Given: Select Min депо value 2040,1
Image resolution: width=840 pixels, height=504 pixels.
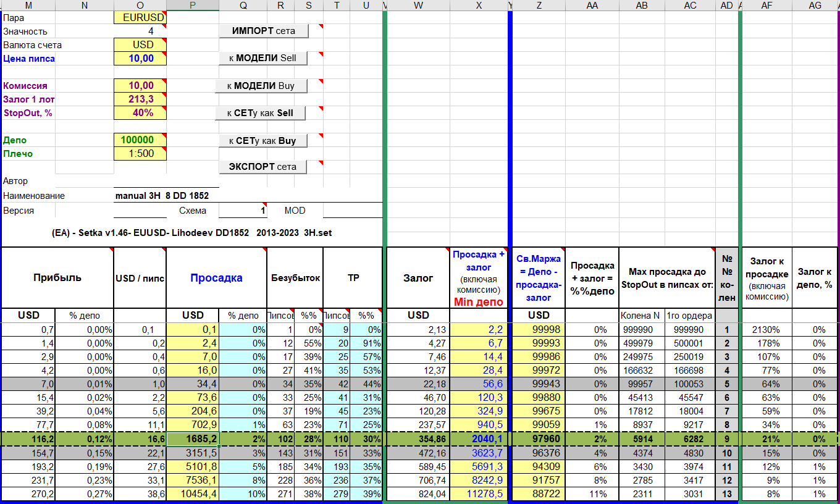Looking at the screenshot, I should [479, 439].
